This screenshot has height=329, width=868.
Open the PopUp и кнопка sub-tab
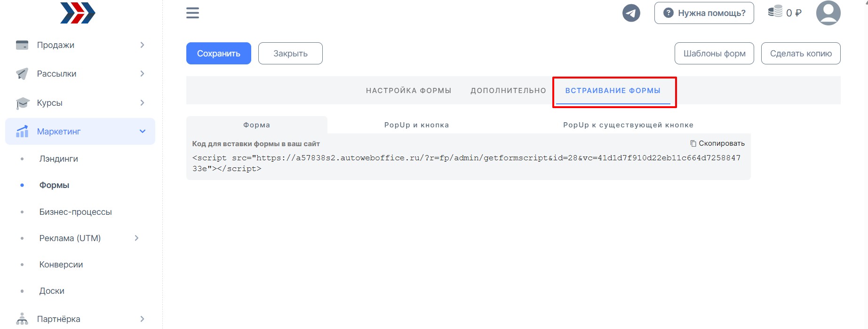pos(416,125)
